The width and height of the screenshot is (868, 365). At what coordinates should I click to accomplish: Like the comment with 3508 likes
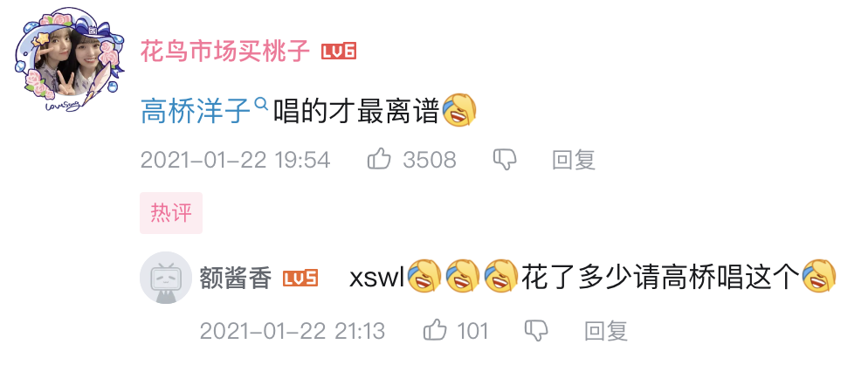[379, 160]
